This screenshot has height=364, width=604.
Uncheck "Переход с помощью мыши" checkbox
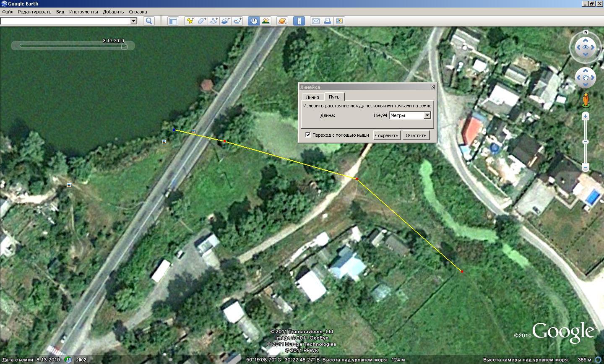point(308,135)
